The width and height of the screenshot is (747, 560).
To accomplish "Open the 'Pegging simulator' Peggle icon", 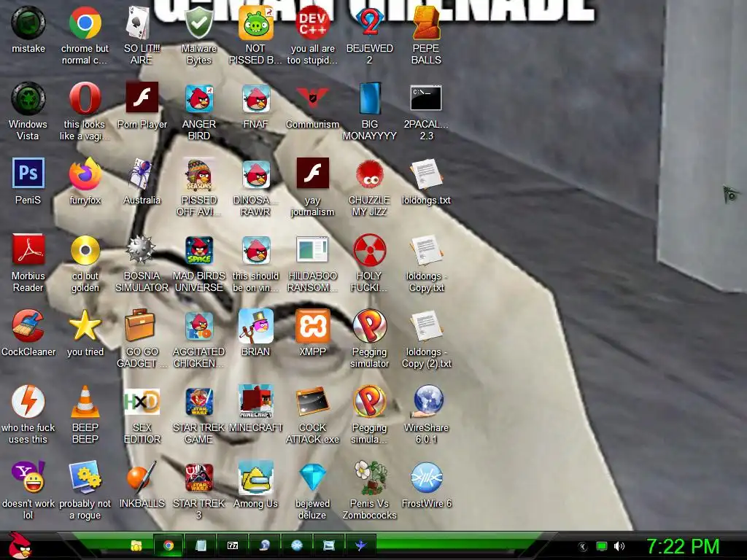I will pyautogui.click(x=369, y=326).
